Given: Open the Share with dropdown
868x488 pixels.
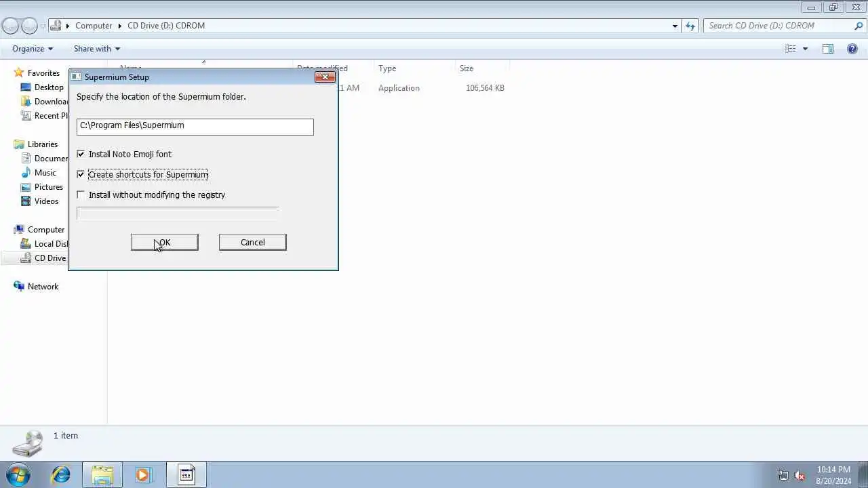Looking at the screenshot, I should 96,49.
